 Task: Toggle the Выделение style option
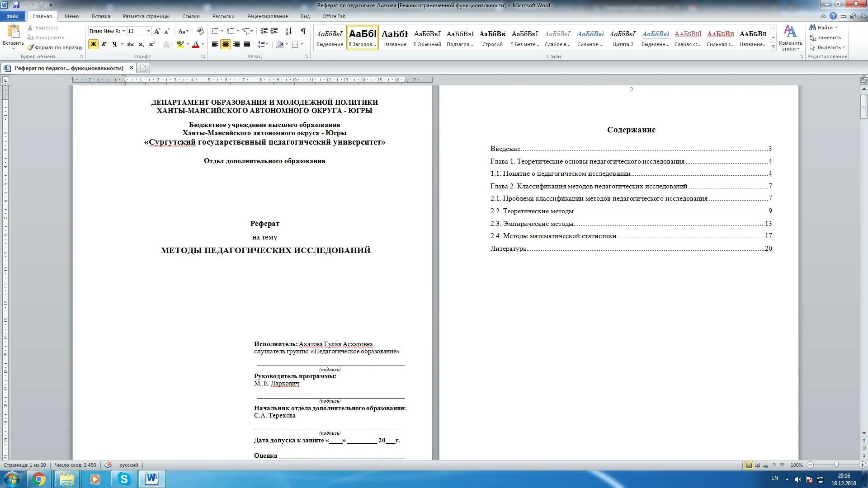point(330,38)
